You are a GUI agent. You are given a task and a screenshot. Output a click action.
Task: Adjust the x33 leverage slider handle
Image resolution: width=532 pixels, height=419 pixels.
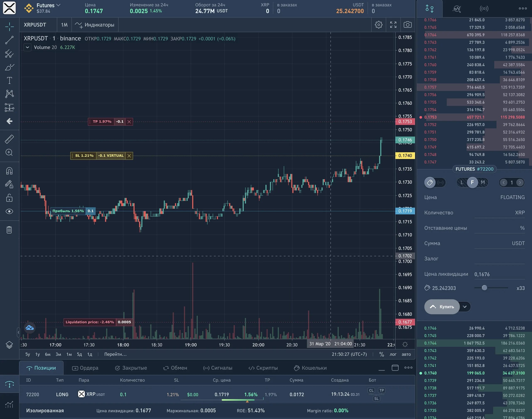484,288
